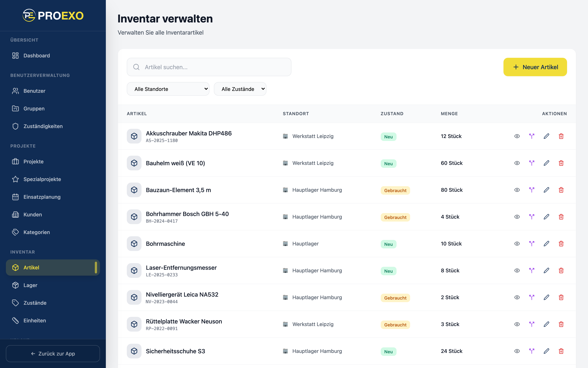Click transfer icon for Bauzaun-Element 3,5 m
Image resolution: width=588 pixels, height=368 pixels.
[x=532, y=190]
